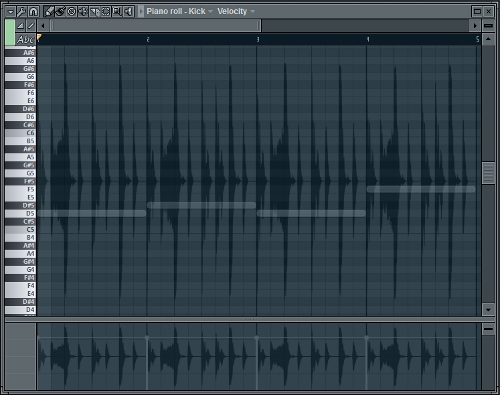Open the piano roll options dropdown arrow
500x395 pixels.
tap(10, 12)
